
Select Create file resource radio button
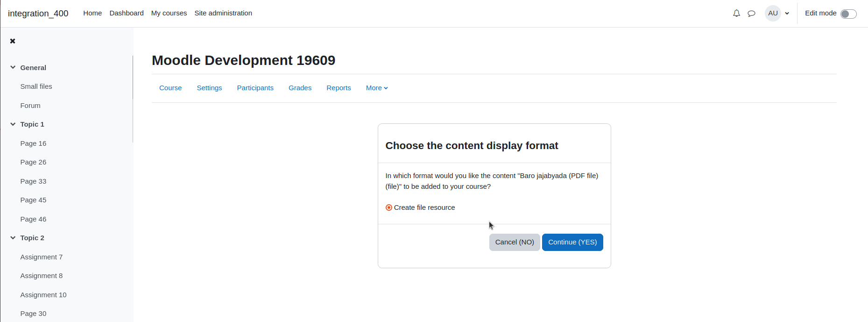coord(389,208)
